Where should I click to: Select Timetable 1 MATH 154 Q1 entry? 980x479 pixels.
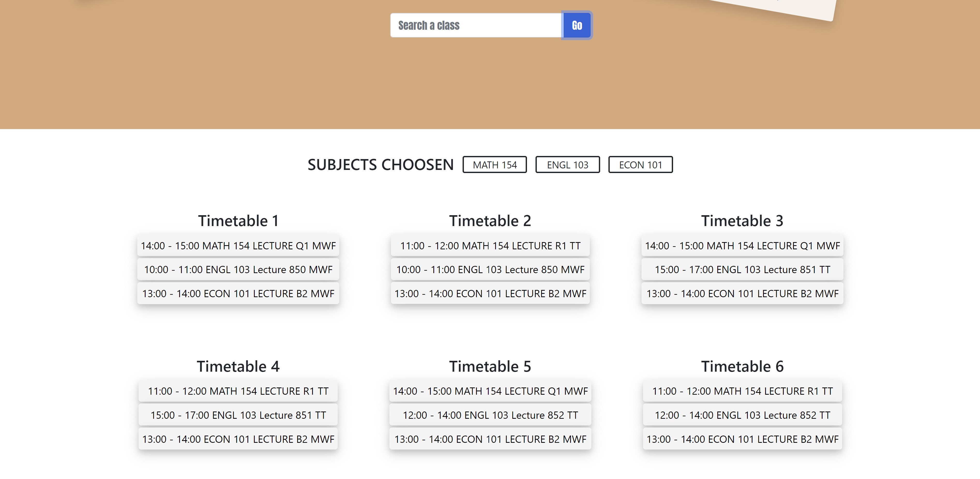(x=238, y=246)
